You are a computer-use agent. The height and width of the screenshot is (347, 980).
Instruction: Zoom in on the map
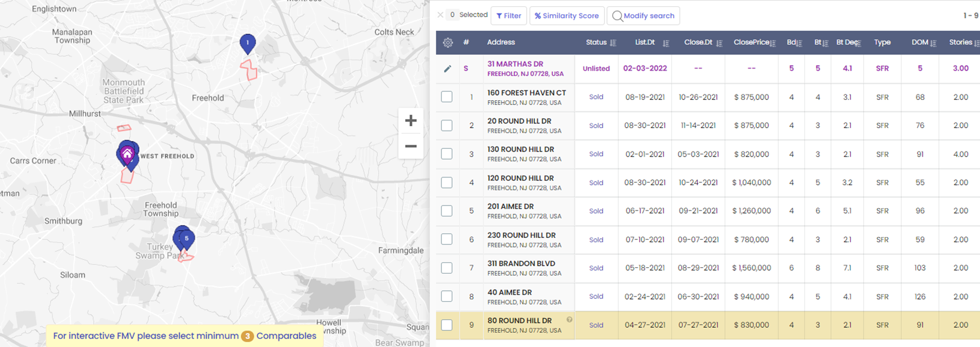(x=411, y=121)
